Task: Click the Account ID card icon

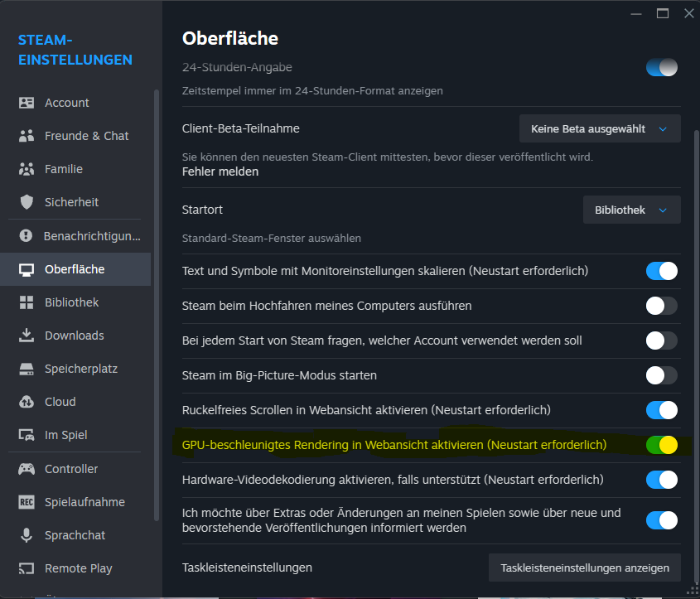Action: [27, 103]
